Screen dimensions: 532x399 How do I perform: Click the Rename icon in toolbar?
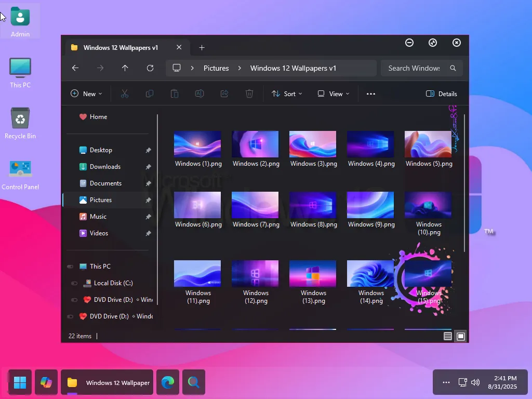tap(199, 94)
